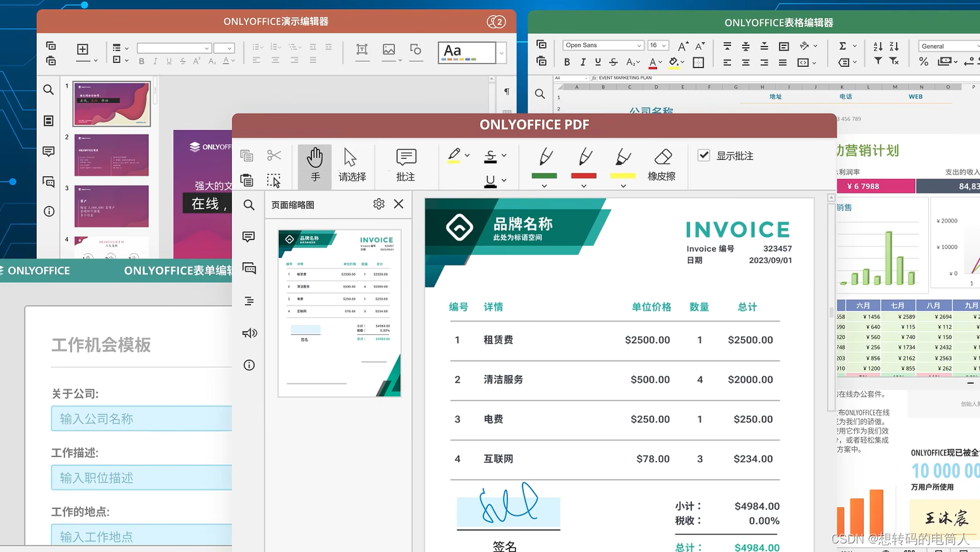Viewport: 980px width, 552px height.
Task: Choose the Eraser (橡皮擦) tool
Action: 662,165
